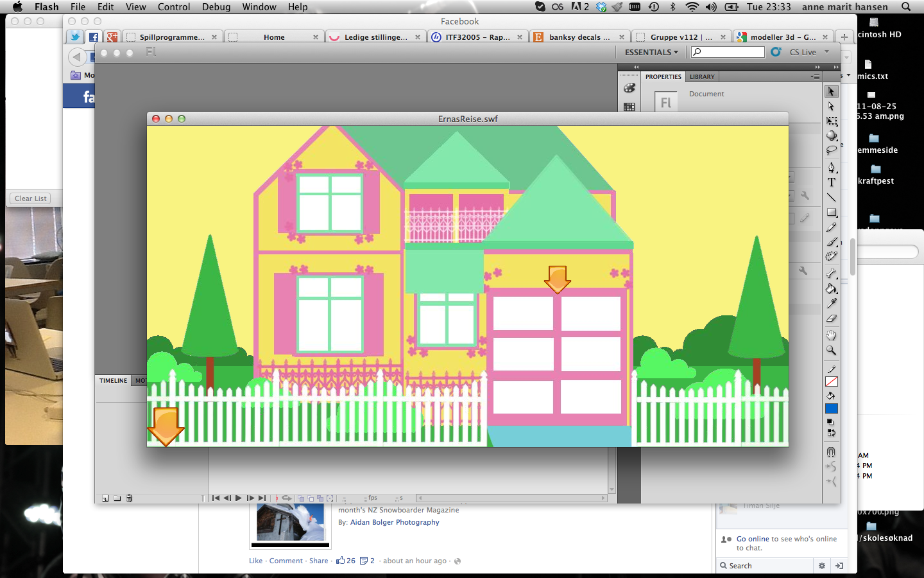Open the Control menu in the menu bar
Viewport: 924px width, 578px height.
tap(174, 7)
